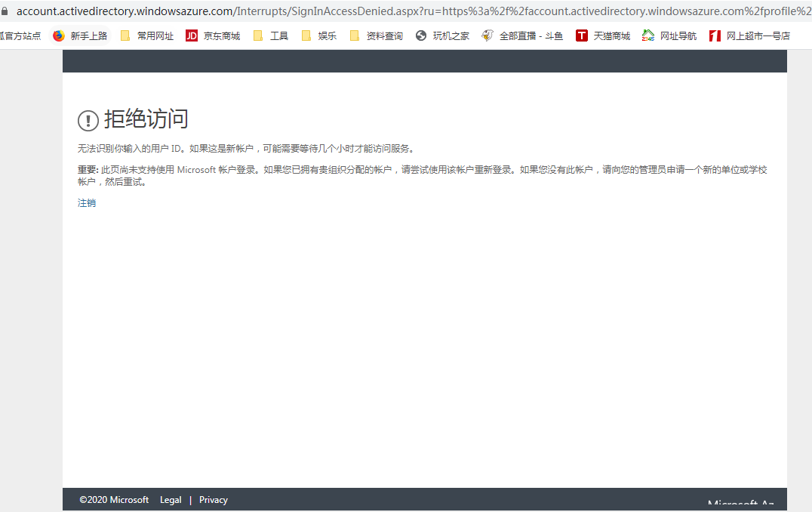Open the 网上超市一号店 bookmark
The image size is (812, 512).
click(x=750, y=35)
